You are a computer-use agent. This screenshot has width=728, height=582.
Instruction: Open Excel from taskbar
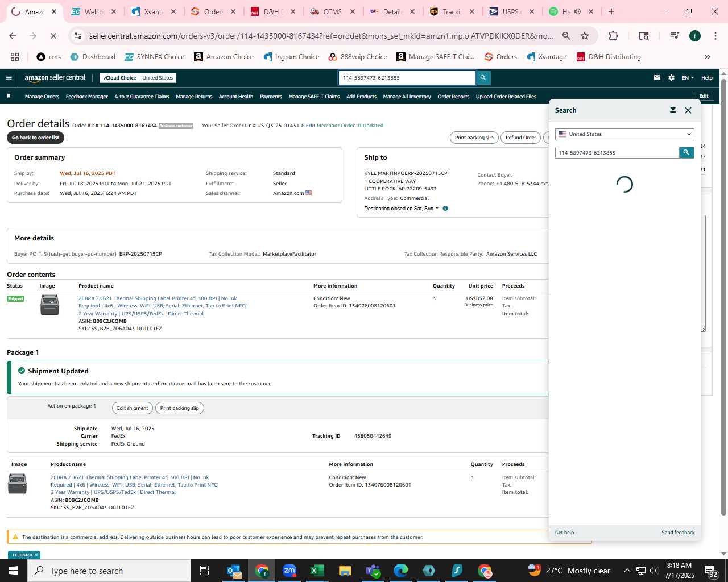pyautogui.click(x=317, y=571)
